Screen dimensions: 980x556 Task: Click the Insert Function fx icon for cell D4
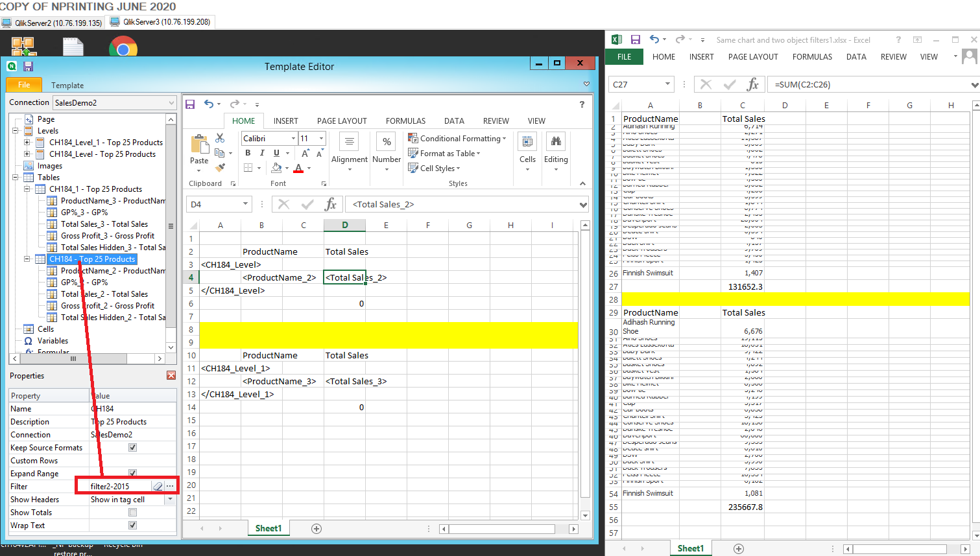coord(330,204)
